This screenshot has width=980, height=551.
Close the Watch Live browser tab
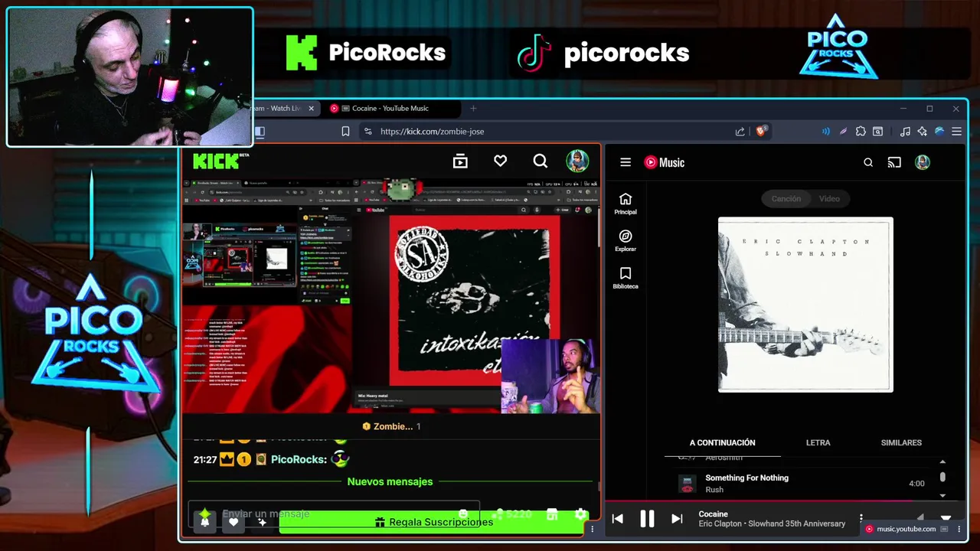(311, 109)
